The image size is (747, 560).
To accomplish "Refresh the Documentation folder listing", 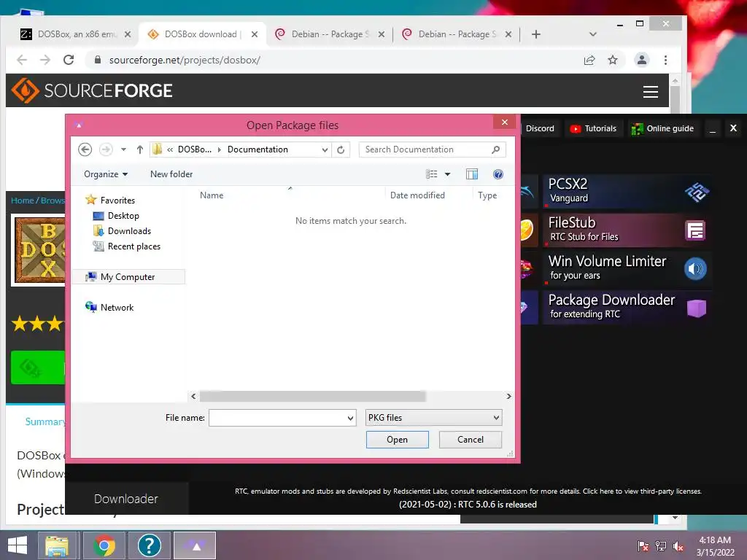I will (341, 149).
